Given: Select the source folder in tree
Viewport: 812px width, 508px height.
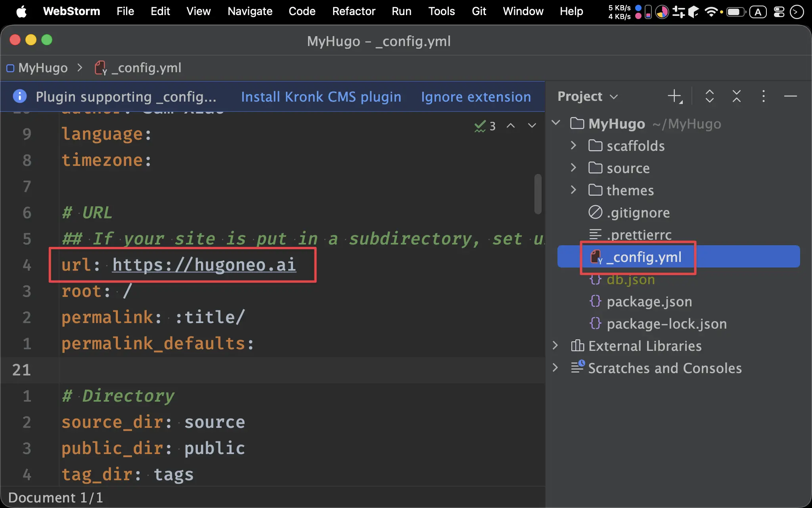Looking at the screenshot, I should click(x=619, y=168).
